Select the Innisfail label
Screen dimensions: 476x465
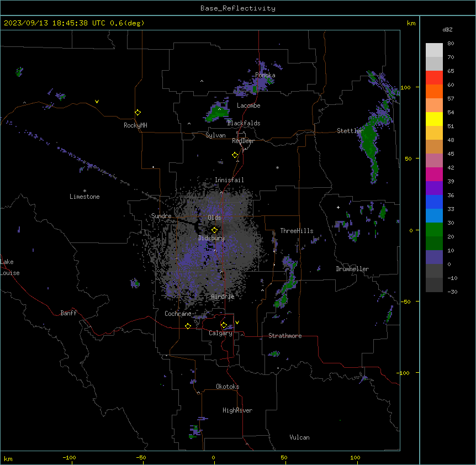click(229, 180)
